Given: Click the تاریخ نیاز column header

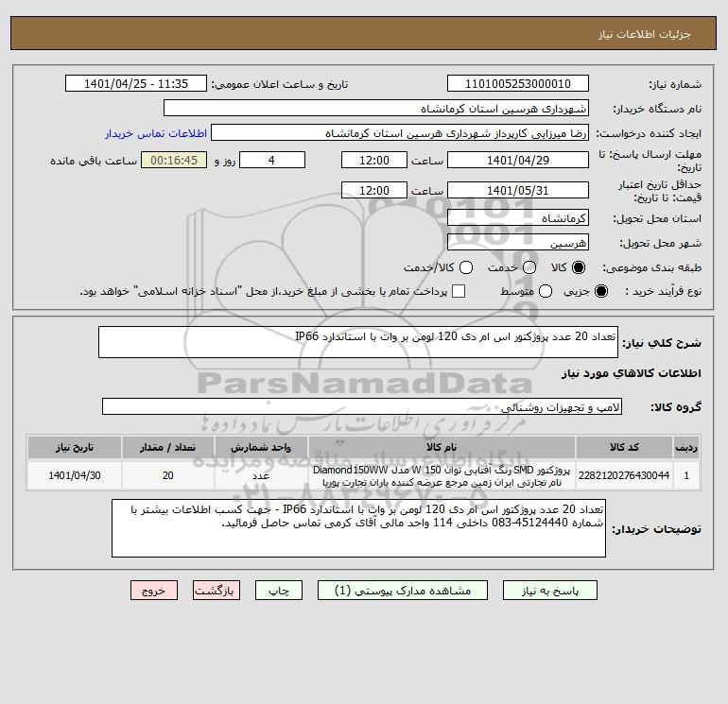Looking at the screenshot, I should pyautogui.click(x=75, y=447).
